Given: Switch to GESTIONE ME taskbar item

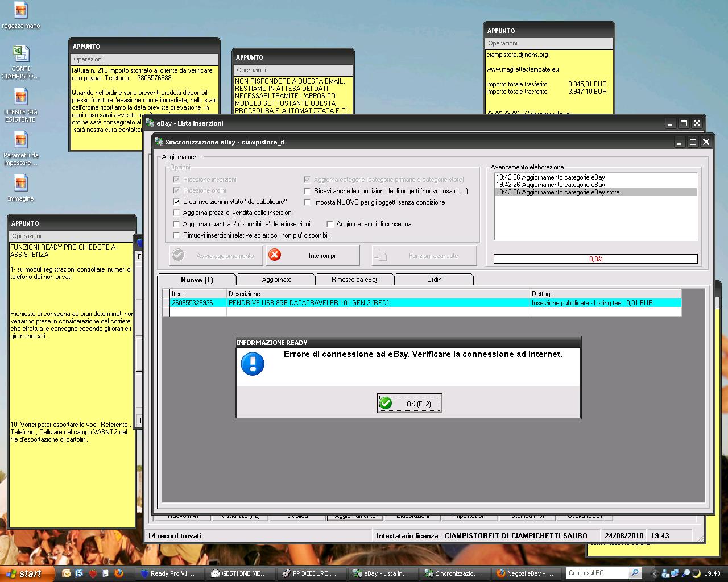Looking at the screenshot, I should pyautogui.click(x=240, y=573).
